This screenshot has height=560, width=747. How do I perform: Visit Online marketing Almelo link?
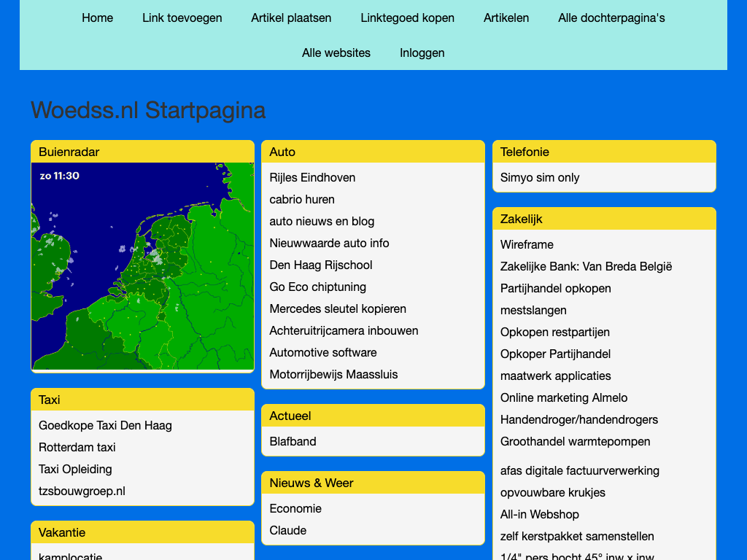click(563, 397)
